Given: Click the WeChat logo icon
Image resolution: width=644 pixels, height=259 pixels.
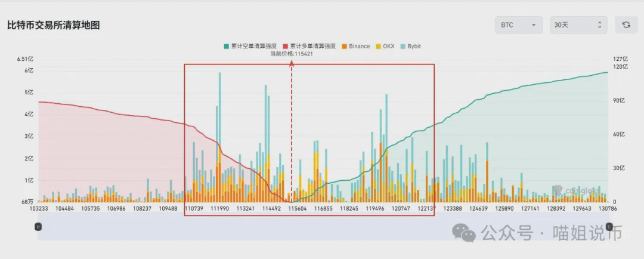Looking at the screenshot, I should pyautogui.click(x=464, y=233).
